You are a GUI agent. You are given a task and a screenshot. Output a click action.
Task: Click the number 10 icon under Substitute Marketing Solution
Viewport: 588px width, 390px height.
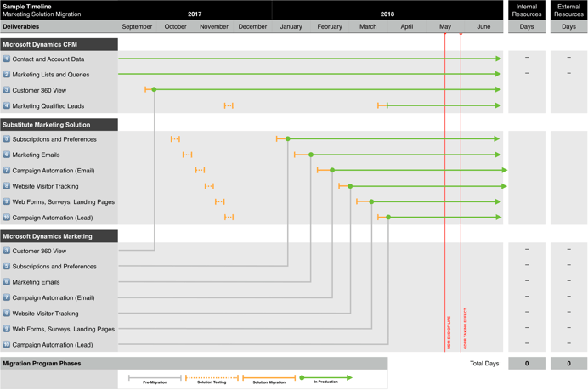(7, 218)
